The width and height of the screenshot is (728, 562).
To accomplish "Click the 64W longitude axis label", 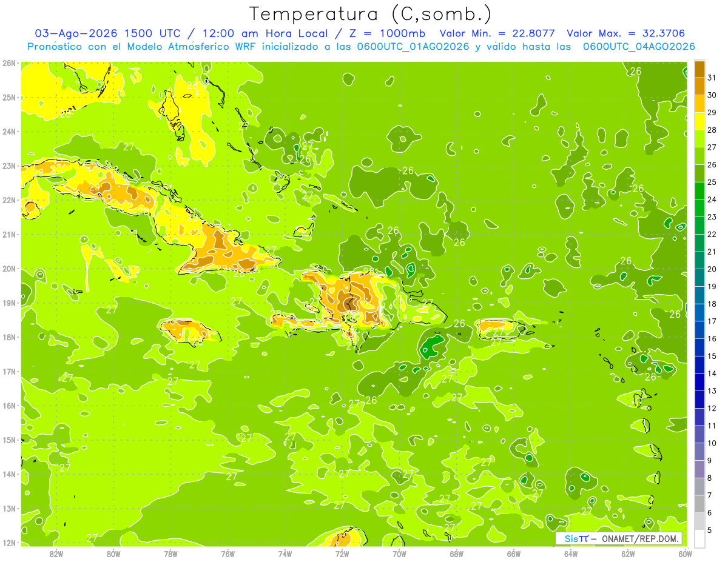I will [571, 553].
